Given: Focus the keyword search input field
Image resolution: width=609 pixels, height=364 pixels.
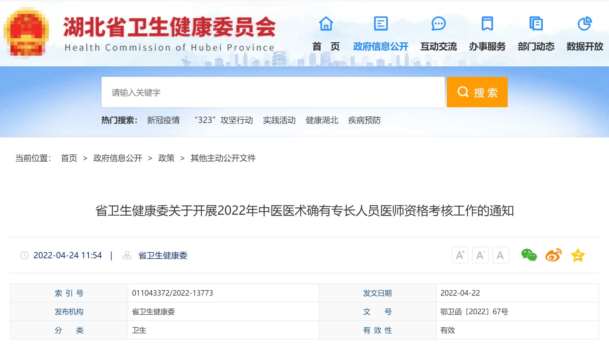Looking at the screenshot, I should pyautogui.click(x=273, y=92).
